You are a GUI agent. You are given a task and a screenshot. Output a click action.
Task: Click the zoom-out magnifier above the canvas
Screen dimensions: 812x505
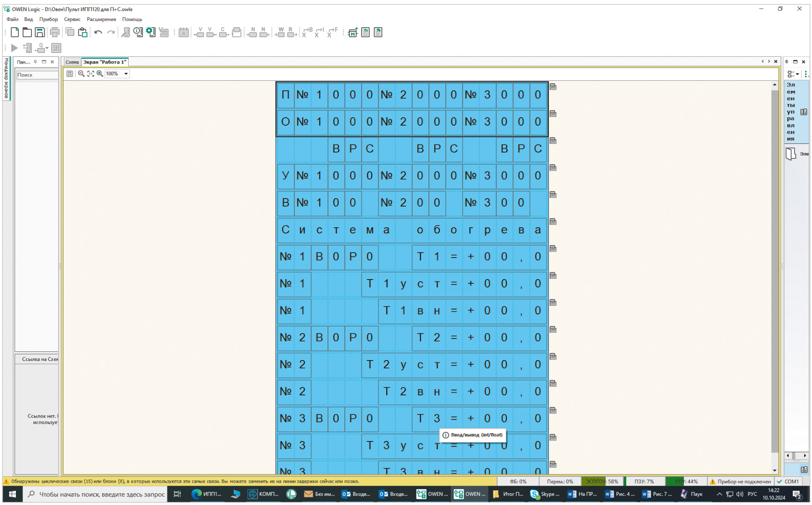click(81, 74)
